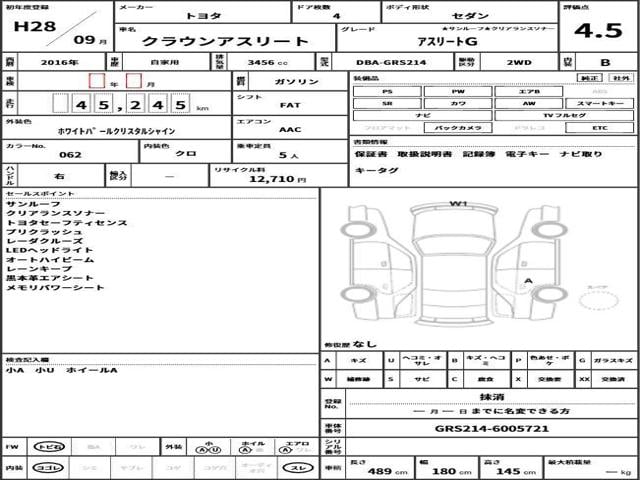Click the A damage mark on car diagram
Image resolution: width=640 pixels, height=480 pixels.
[526, 282]
